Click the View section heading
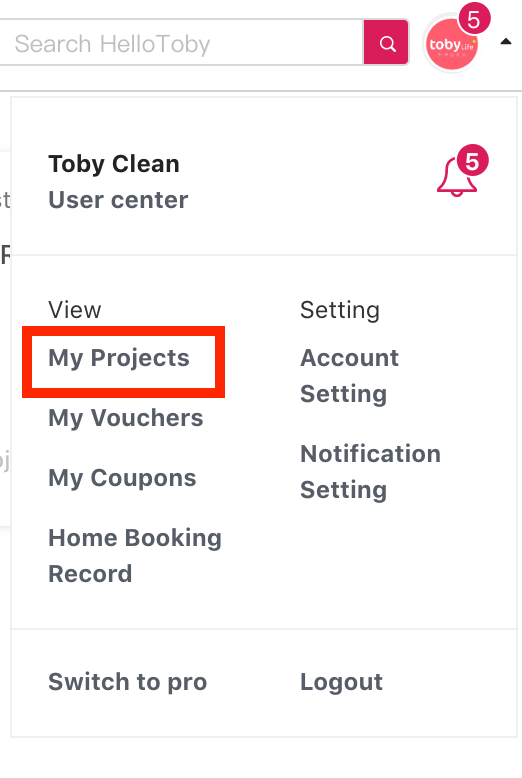This screenshot has height=778, width=522. point(74,310)
